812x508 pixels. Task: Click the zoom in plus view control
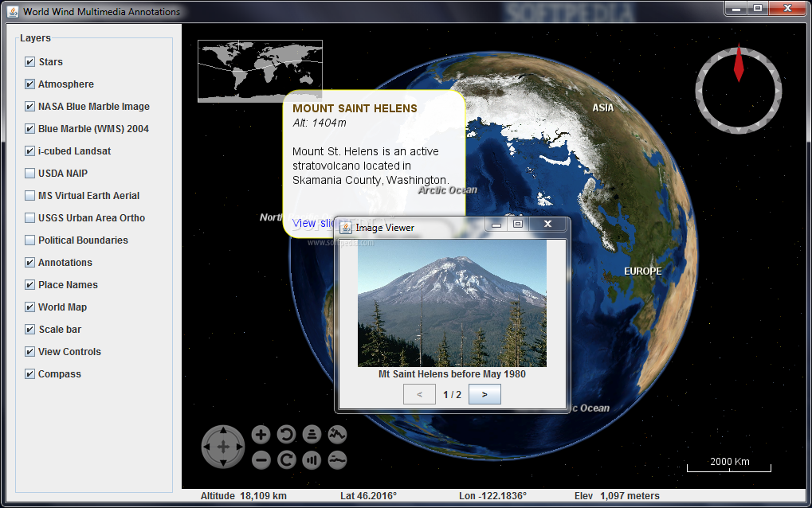coord(261,435)
